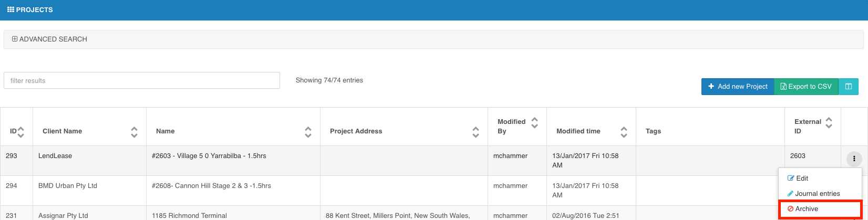Click the filter results input field
Image resolution: width=868 pixels, height=220 pixels.
142,80
